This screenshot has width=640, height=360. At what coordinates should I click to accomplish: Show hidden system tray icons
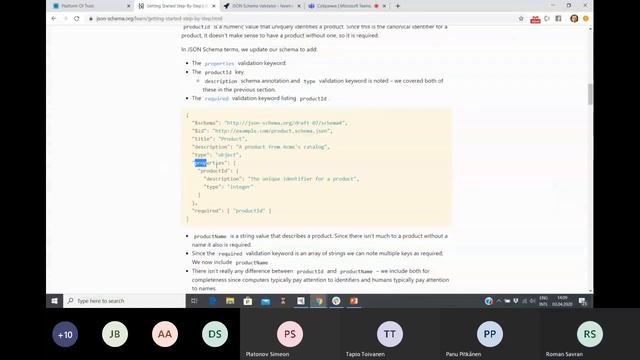pos(498,301)
